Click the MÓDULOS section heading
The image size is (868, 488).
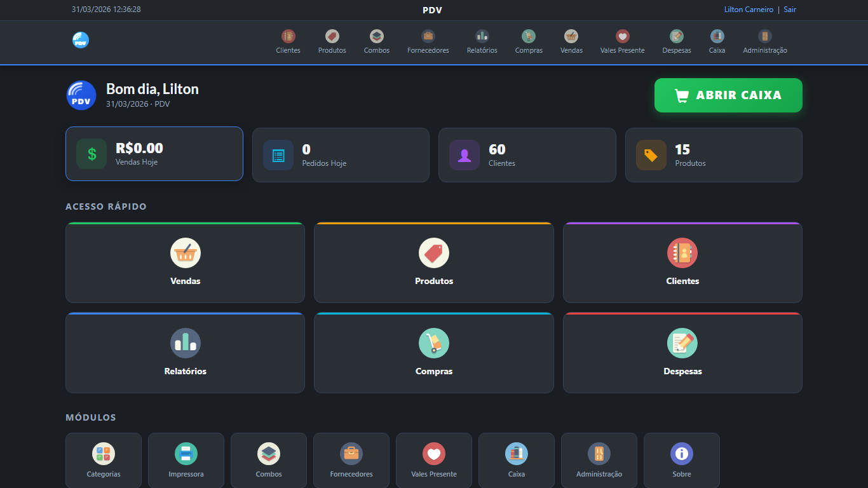pyautogui.click(x=91, y=417)
